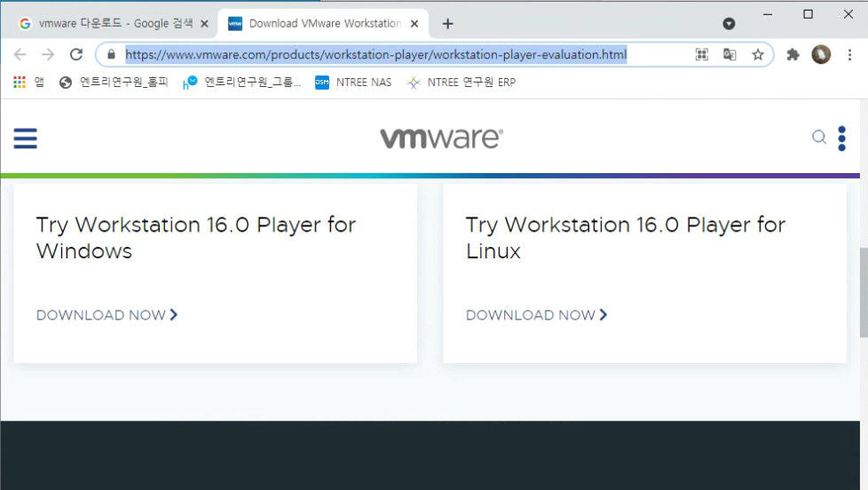Click the page vertical scrollbar thumb

(x=864, y=292)
